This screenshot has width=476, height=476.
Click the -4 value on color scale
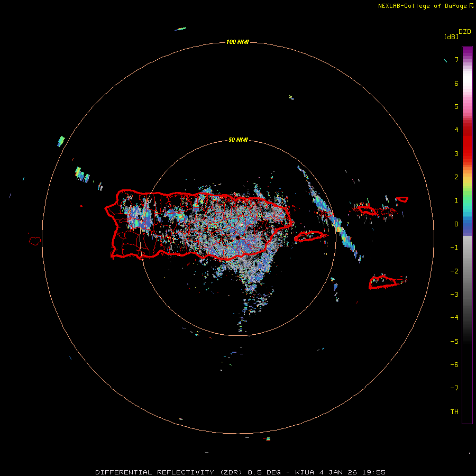coord(454,318)
